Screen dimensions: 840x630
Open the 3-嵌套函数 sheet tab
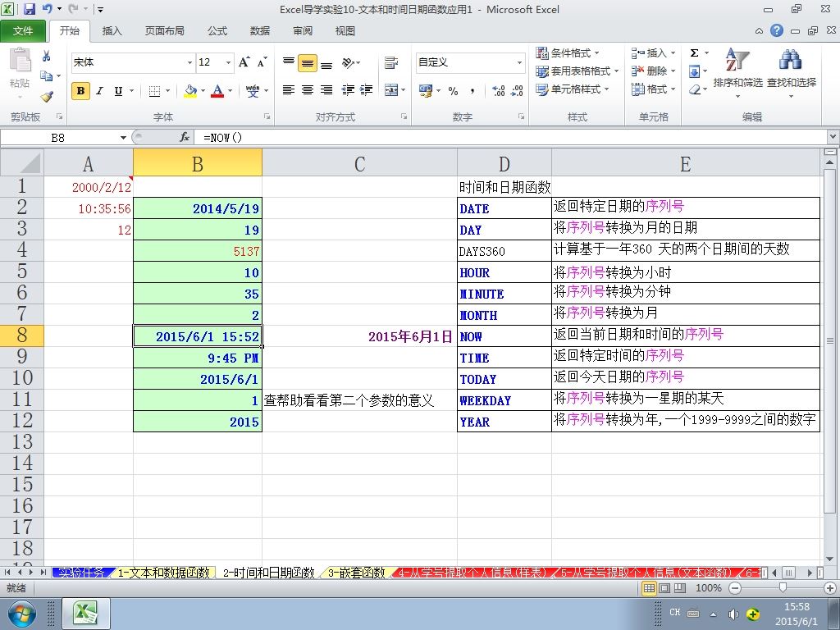click(356, 573)
